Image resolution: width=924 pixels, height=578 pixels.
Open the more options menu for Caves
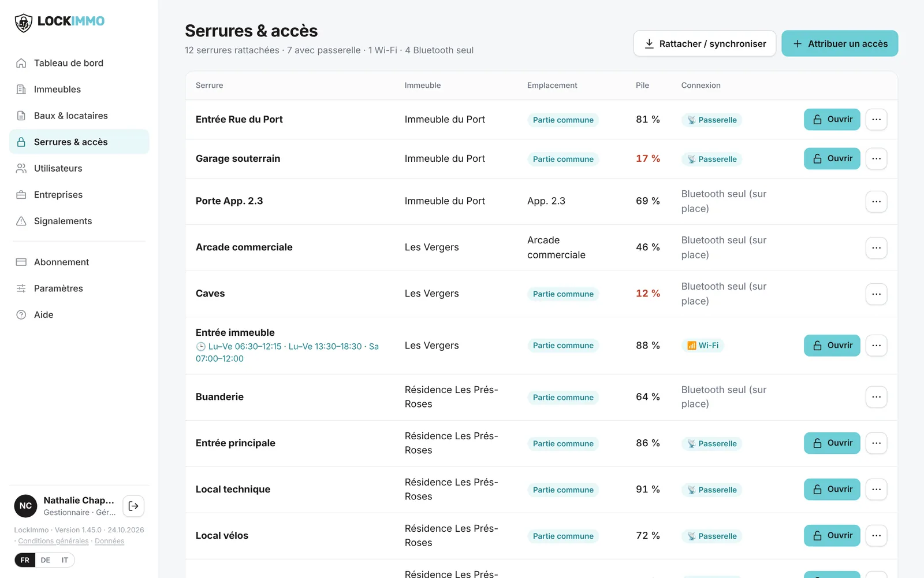876,294
